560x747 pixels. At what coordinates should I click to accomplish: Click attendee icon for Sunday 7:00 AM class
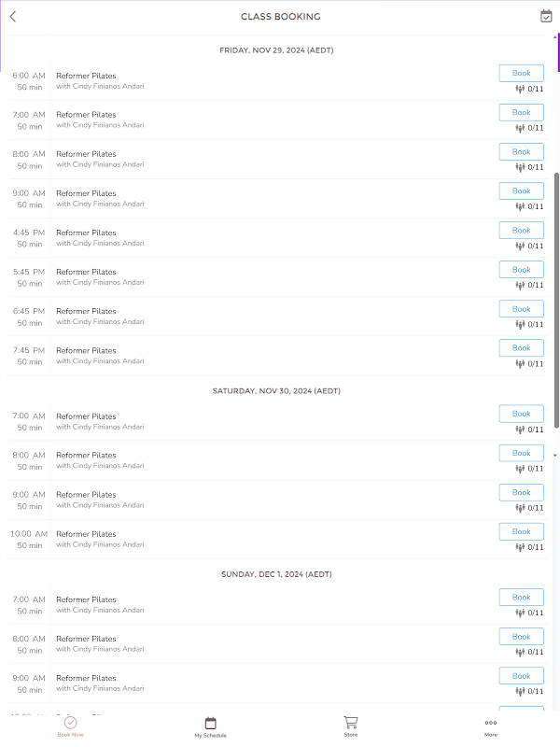[x=521, y=613]
